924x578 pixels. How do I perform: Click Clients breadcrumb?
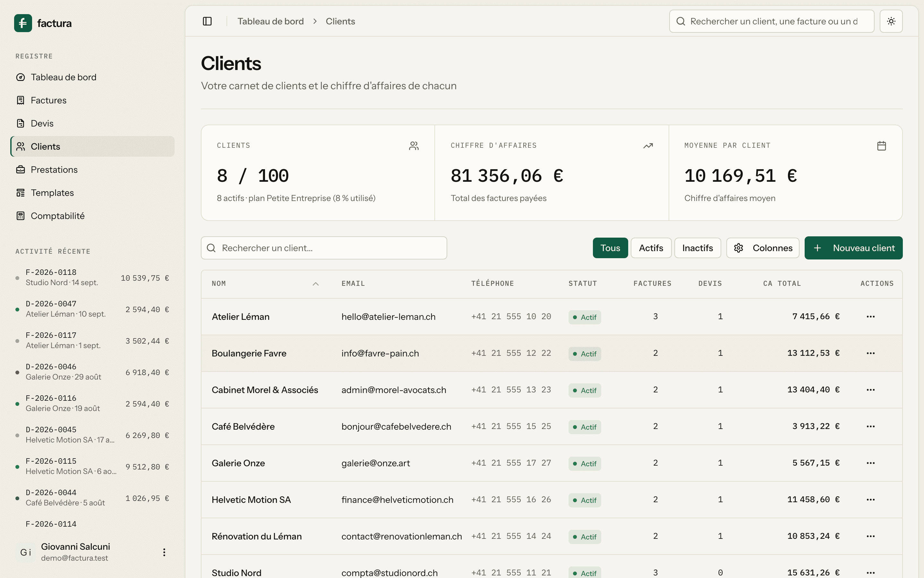click(340, 22)
